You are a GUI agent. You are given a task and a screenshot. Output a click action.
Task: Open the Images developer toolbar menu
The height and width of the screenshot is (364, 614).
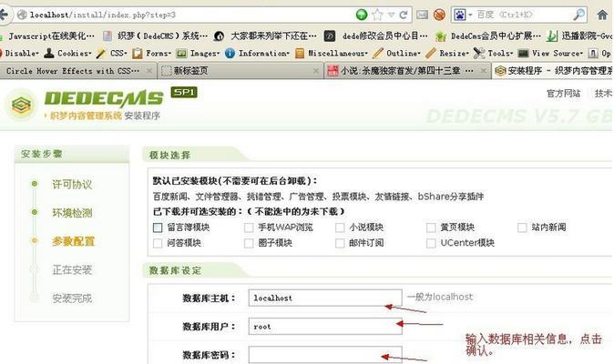(x=199, y=53)
